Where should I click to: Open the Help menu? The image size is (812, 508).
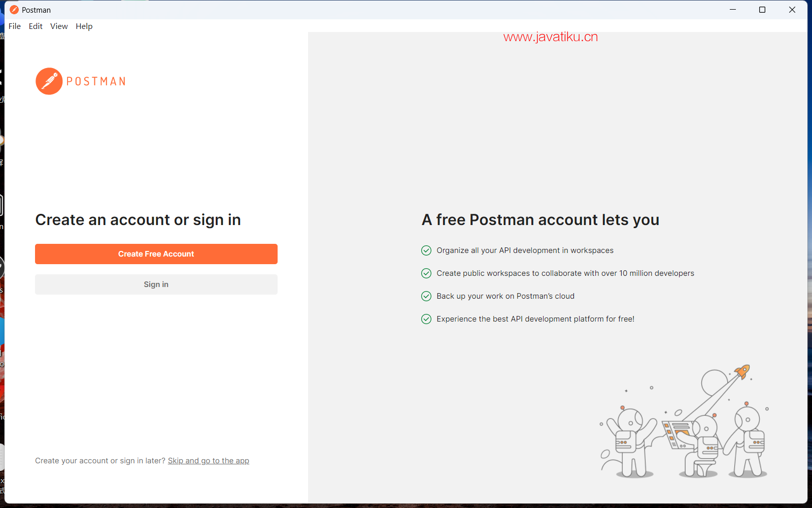tap(84, 26)
